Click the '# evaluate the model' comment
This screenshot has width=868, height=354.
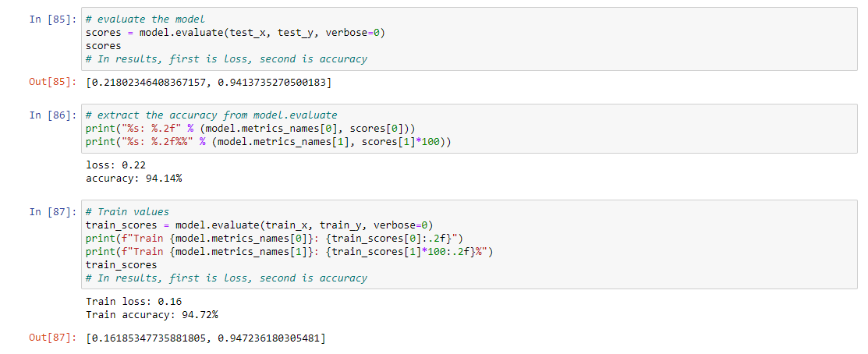click(145, 19)
